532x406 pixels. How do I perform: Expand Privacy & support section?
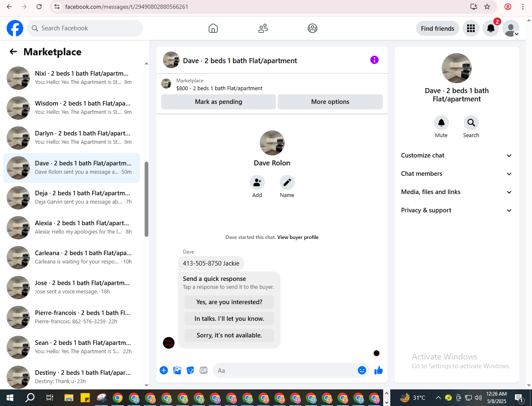click(x=456, y=210)
